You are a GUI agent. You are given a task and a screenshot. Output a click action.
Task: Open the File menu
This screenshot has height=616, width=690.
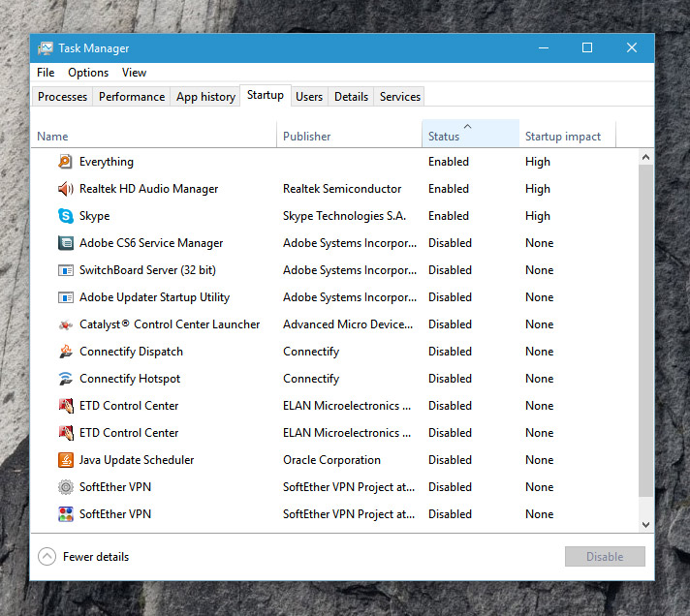point(46,73)
